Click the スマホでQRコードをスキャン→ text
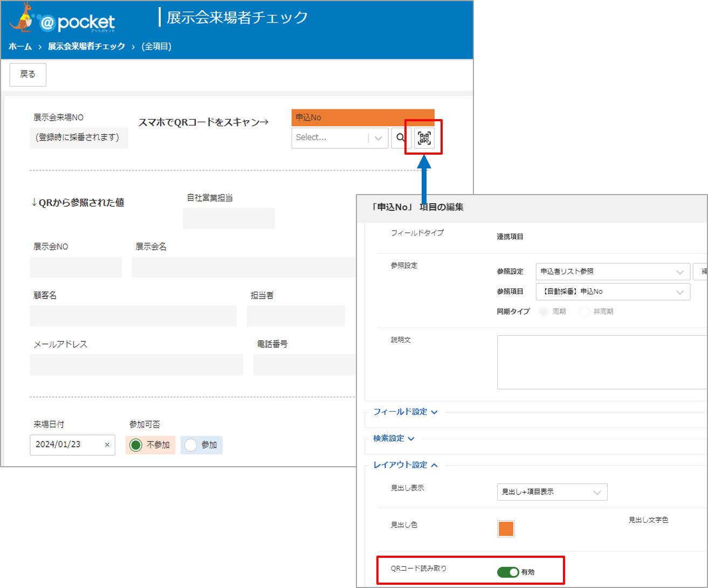The width and height of the screenshot is (708, 588). click(x=203, y=122)
